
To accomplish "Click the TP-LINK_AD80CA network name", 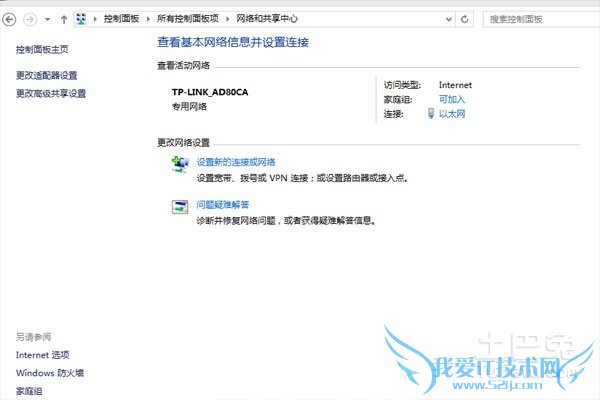I will (x=210, y=92).
